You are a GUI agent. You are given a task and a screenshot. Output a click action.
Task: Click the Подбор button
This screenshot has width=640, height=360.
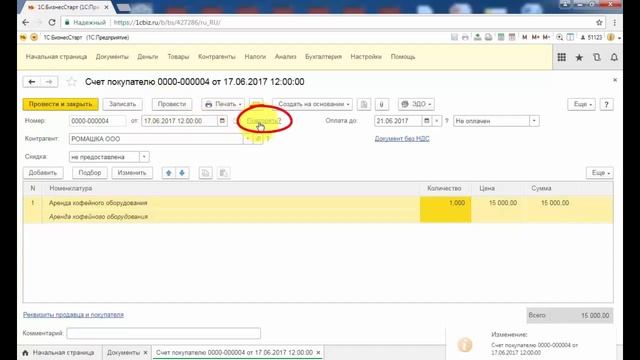90,173
